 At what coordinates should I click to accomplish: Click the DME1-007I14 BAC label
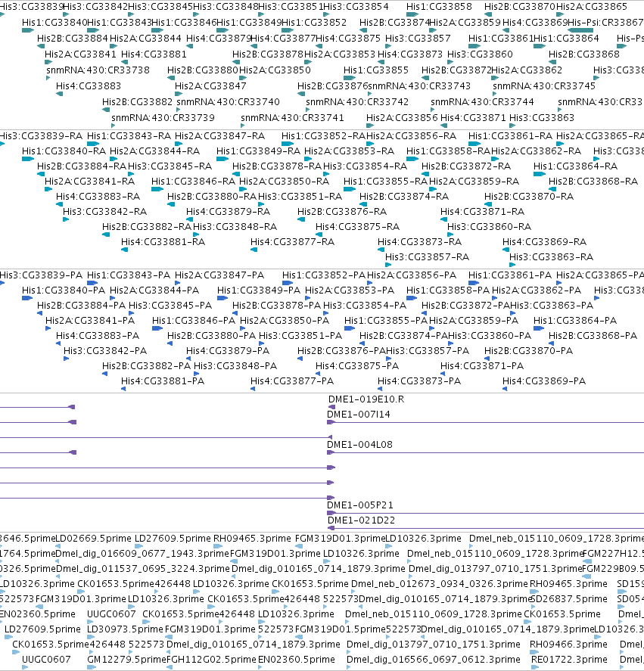pos(359,415)
